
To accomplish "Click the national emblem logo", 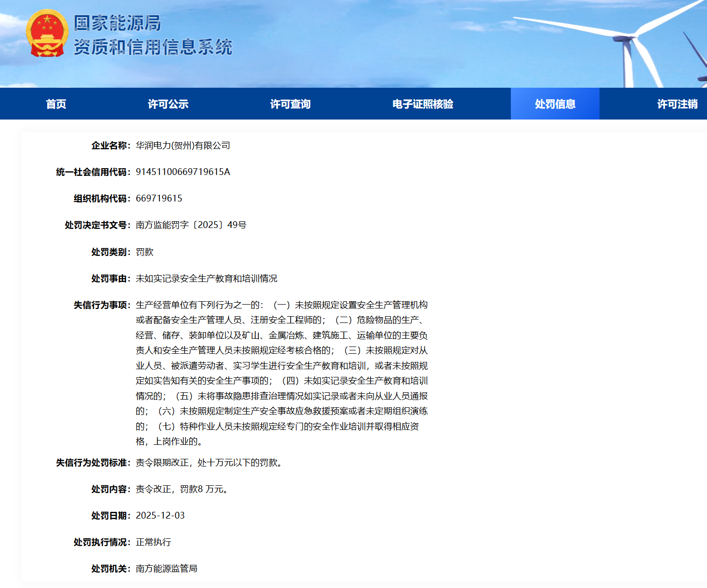I will 47,34.
